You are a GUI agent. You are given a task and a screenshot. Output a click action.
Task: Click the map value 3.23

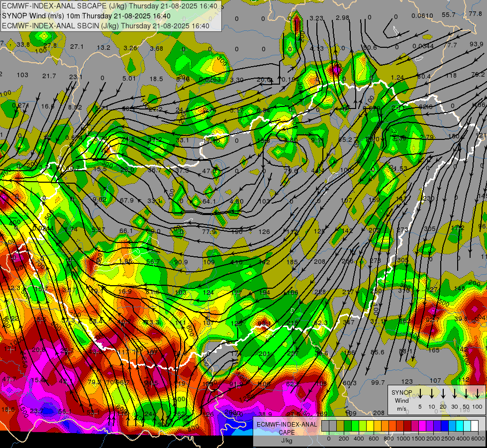pos(316,18)
